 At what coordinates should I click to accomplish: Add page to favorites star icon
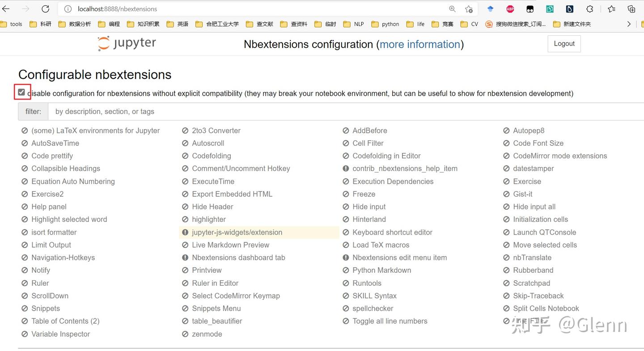[468, 9]
